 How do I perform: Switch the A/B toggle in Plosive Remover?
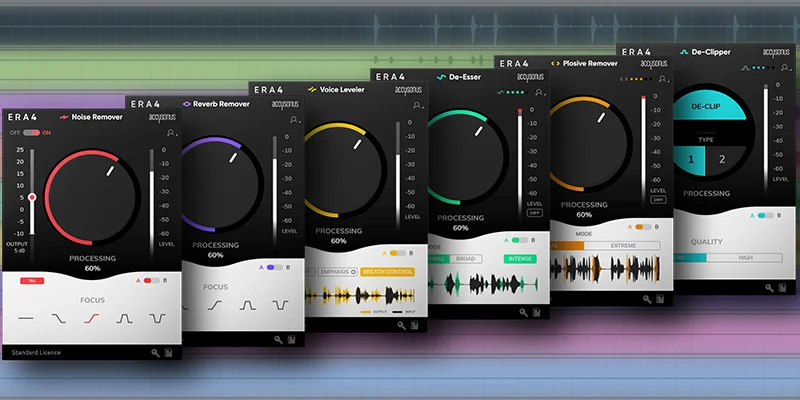[643, 227]
